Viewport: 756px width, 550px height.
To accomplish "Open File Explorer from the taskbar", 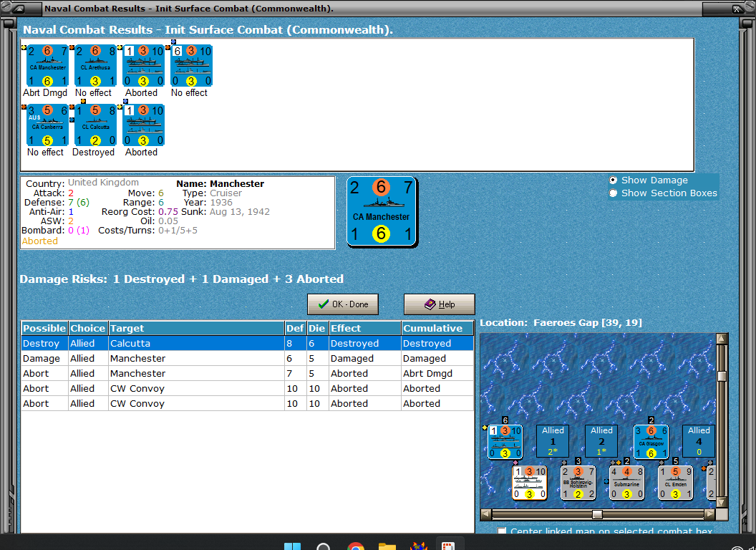I will pyautogui.click(x=387, y=546).
